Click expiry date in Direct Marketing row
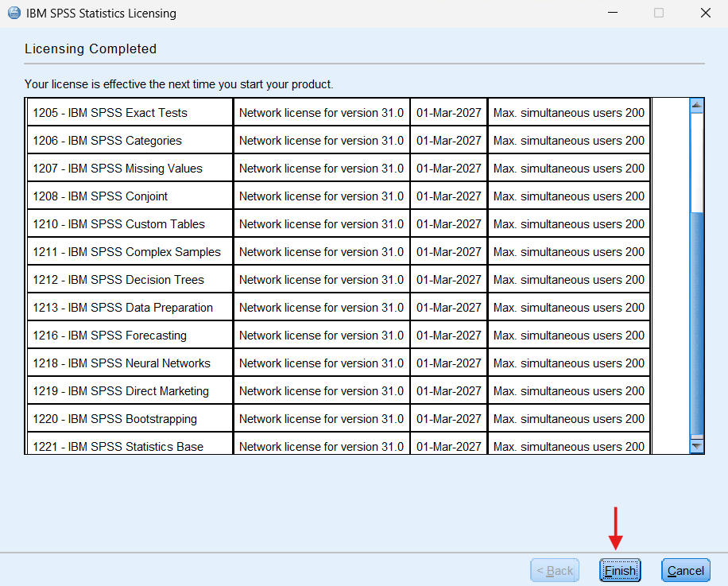This screenshot has width=728, height=586. (449, 391)
